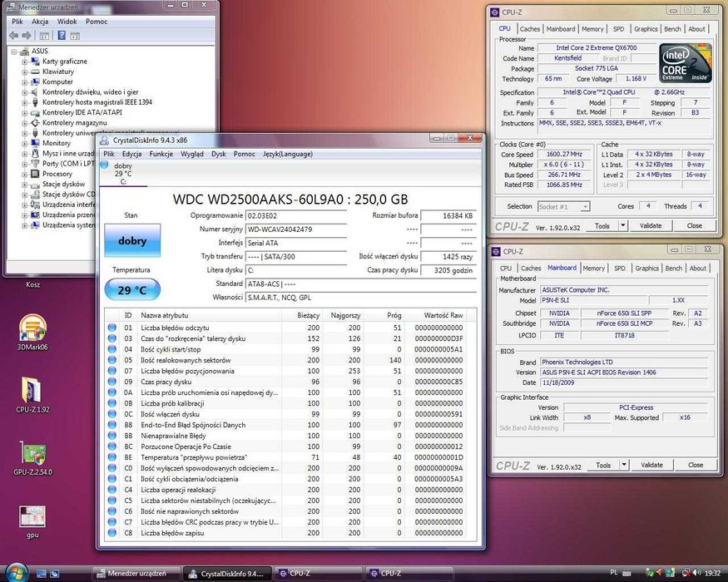Open Akcja menu in Menedżer urządzeń
Screen dimensions: 728x582
click(x=40, y=22)
